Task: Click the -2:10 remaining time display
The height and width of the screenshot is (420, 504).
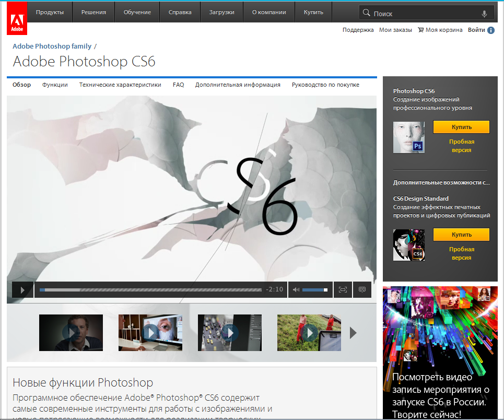Action: pyautogui.click(x=274, y=289)
